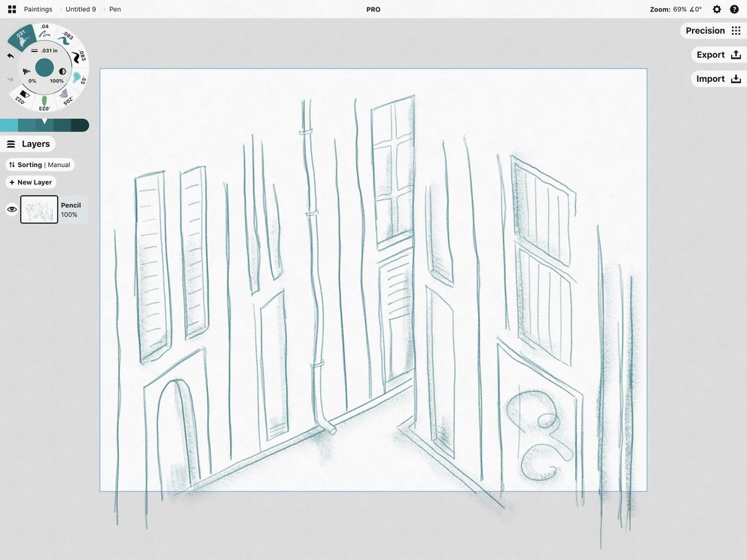Screen dimensions: 747x560
Task: Go back to Paintings in the breadcrumb
Action: (38, 8)
